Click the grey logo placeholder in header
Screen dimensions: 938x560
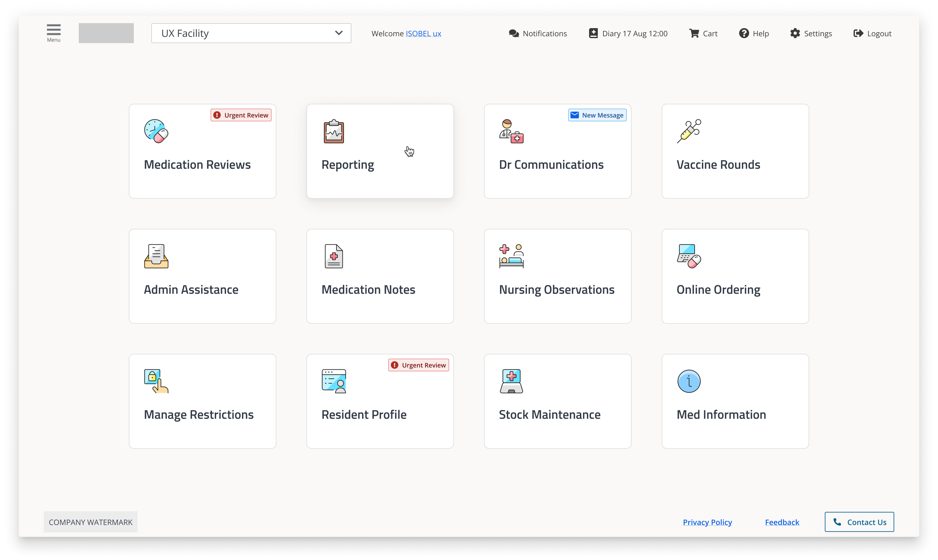point(106,33)
